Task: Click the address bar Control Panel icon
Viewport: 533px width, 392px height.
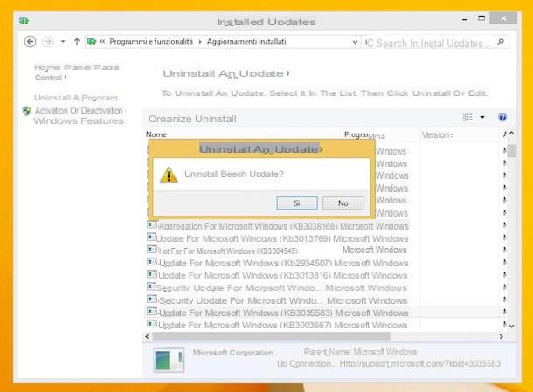Action: (92, 41)
